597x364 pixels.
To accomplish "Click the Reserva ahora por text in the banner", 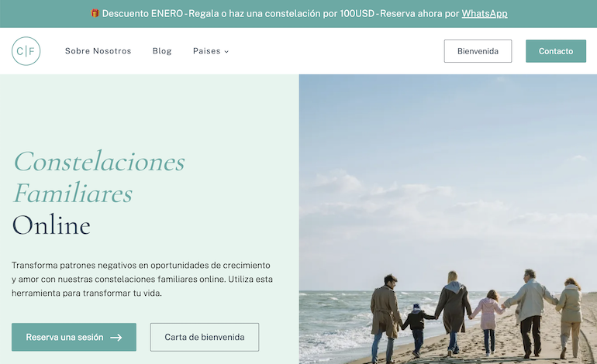I will point(419,14).
